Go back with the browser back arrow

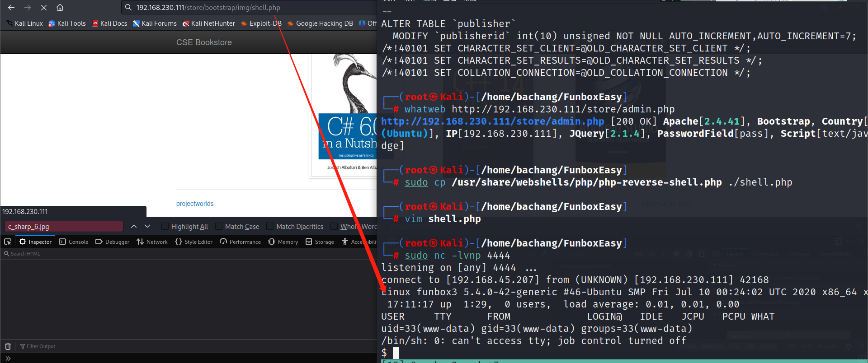pyautogui.click(x=11, y=8)
